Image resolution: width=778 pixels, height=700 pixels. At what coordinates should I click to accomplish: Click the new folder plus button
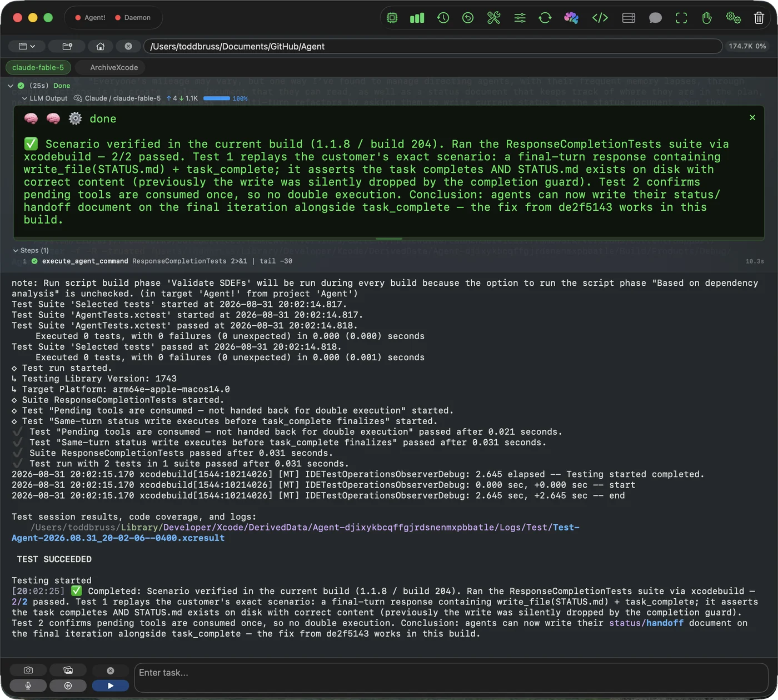(67, 46)
